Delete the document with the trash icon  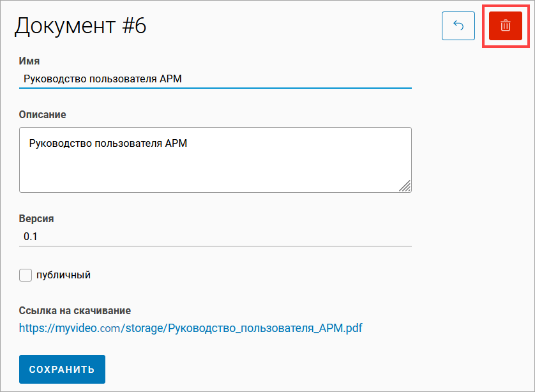505,26
